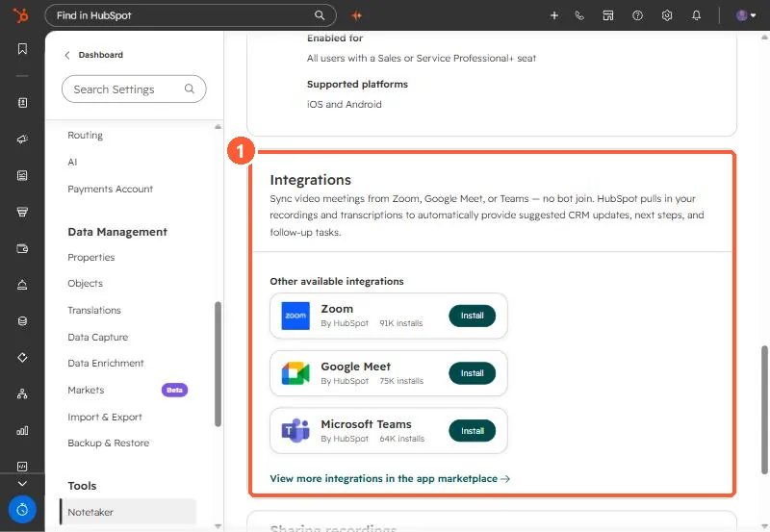Open the settings gear icon
Image resolution: width=770 pixels, height=532 pixels.
(666, 15)
